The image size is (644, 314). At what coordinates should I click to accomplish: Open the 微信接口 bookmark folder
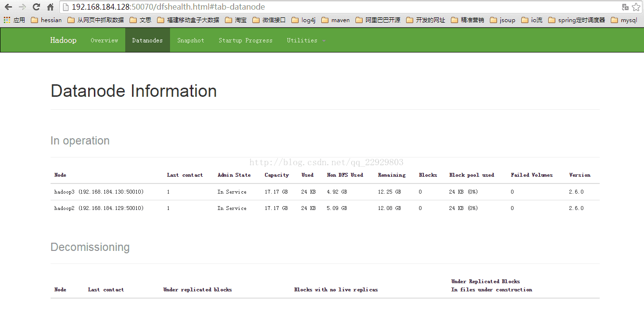[269, 20]
